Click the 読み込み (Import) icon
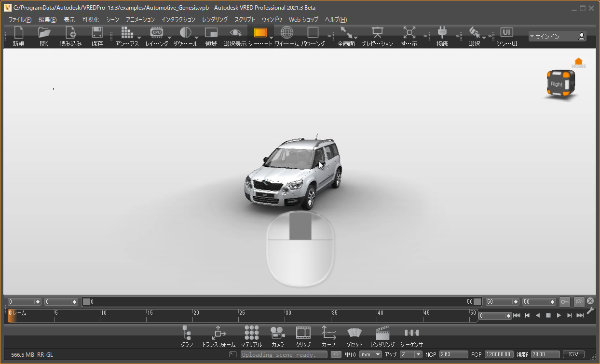The width and height of the screenshot is (600, 364). click(70, 32)
